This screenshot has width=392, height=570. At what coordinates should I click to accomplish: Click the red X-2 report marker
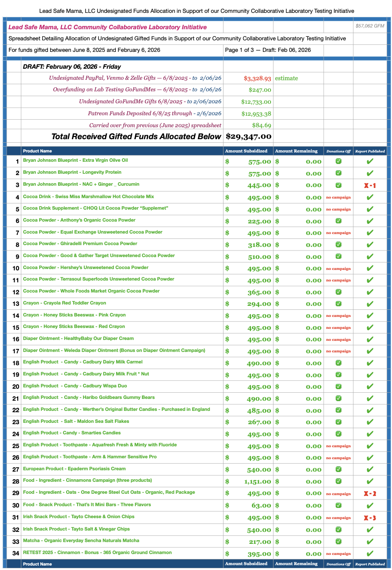(369, 493)
